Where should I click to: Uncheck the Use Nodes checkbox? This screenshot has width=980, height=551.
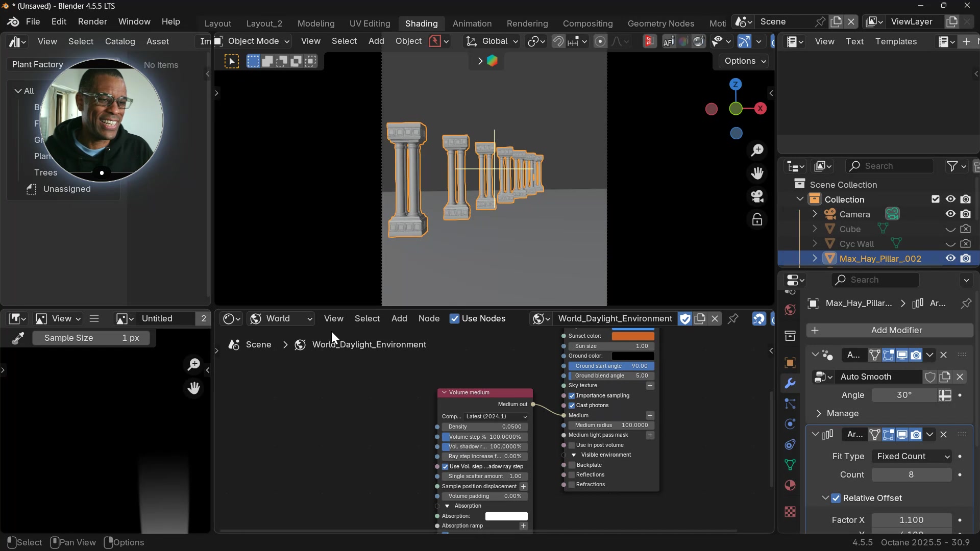tap(454, 319)
